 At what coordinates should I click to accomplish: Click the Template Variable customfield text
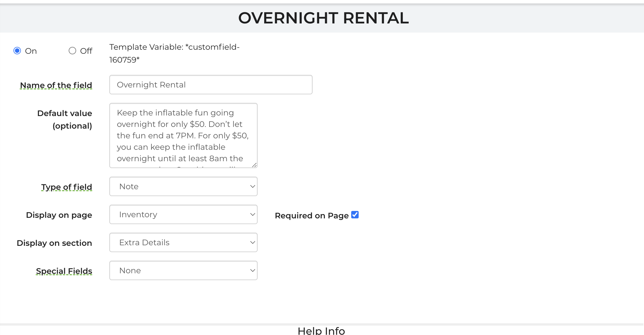click(174, 53)
